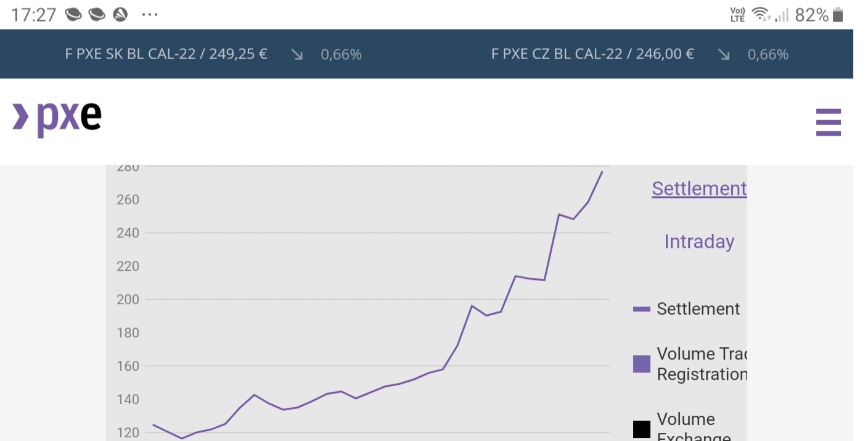Viewport: 868px width, 441px height.
Task: Click the purple square legend swatch
Action: [642, 364]
